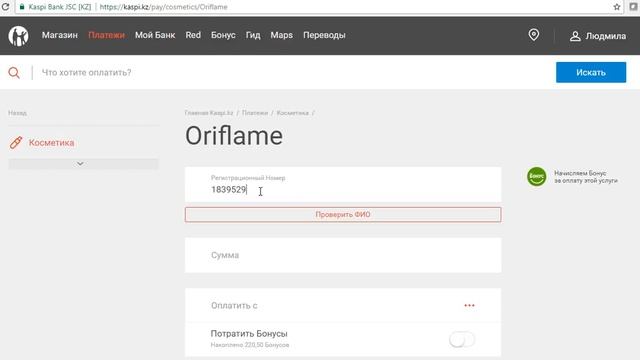Open the Косметика breadcrumb
Screen dimensions: 640x360
coord(292,113)
